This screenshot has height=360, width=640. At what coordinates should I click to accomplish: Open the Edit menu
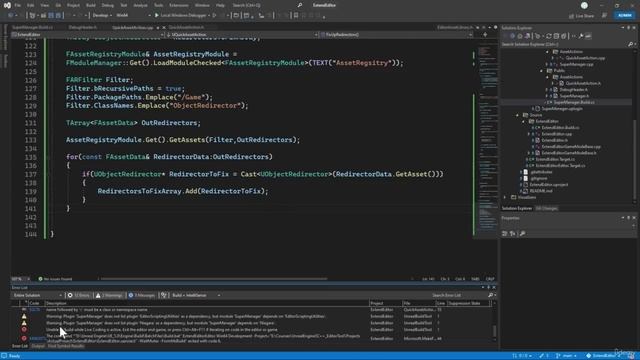point(31,5)
